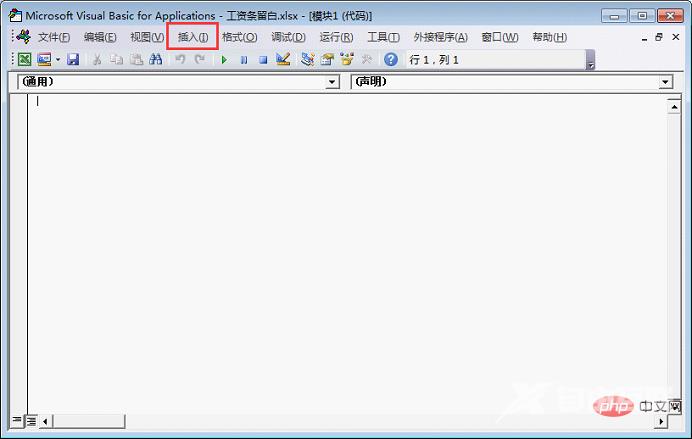This screenshot has height=439, width=692.
Task: Click the Break pause icon
Action: [243, 60]
